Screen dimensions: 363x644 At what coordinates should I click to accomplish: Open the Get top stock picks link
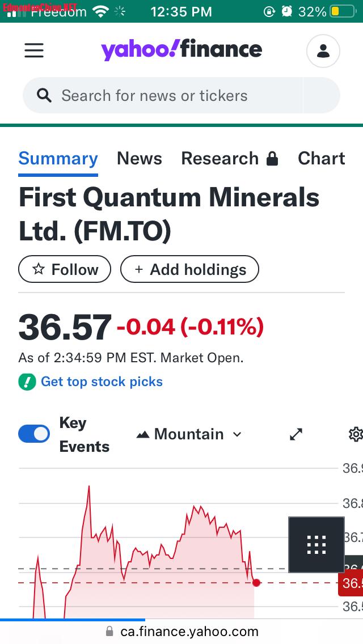click(102, 382)
